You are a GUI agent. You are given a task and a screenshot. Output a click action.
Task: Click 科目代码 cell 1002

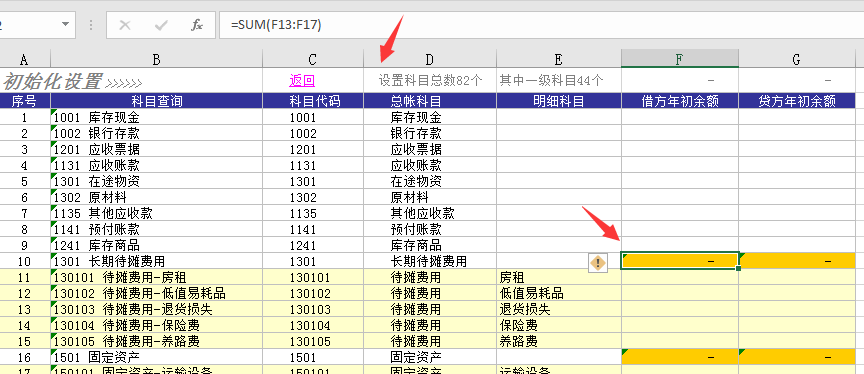pos(313,133)
